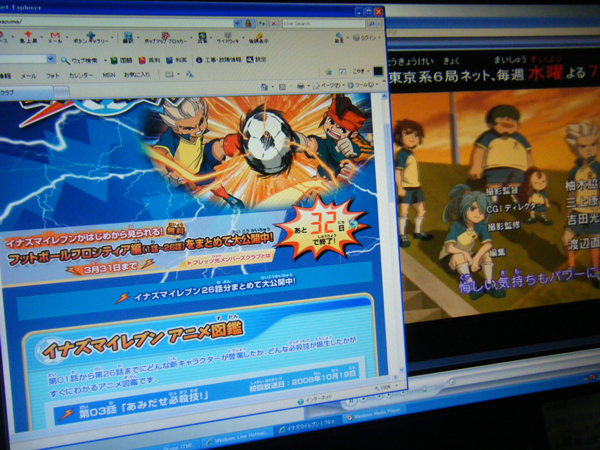Open the Live Search provider dropdown arrow
This screenshot has height=450, width=600.
[379, 24]
